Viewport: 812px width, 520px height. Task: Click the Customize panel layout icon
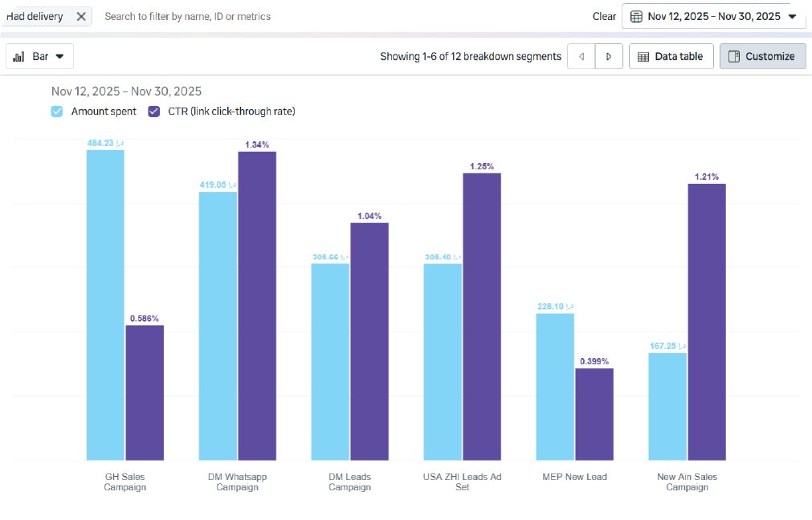(x=733, y=56)
